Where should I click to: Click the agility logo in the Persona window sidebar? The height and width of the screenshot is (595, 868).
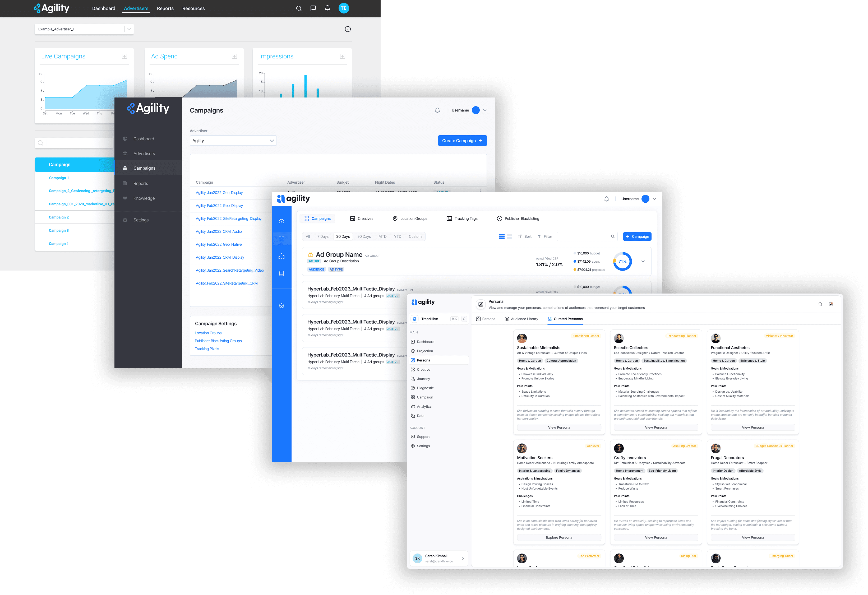click(423, 302)
